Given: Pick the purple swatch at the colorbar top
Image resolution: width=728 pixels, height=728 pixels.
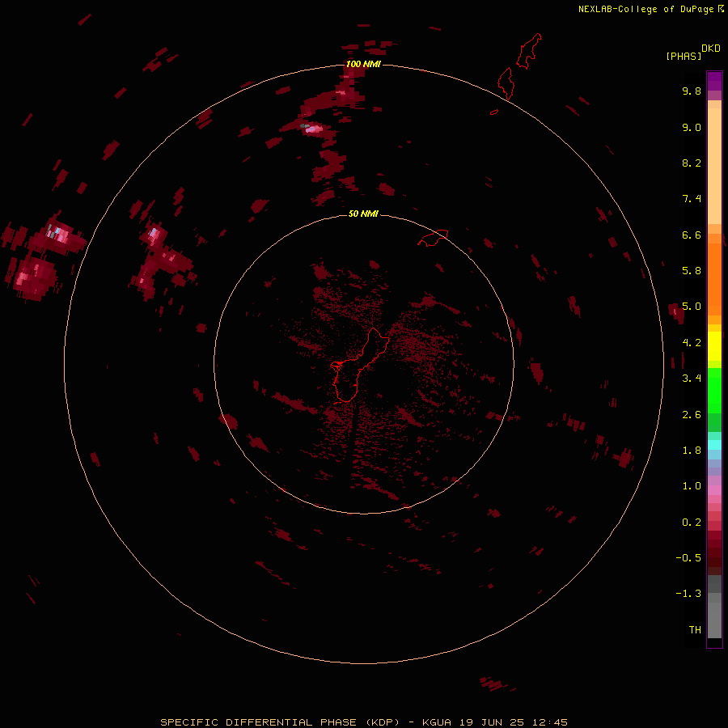Looking at the screenshot, I should click(x=714, y=81).
